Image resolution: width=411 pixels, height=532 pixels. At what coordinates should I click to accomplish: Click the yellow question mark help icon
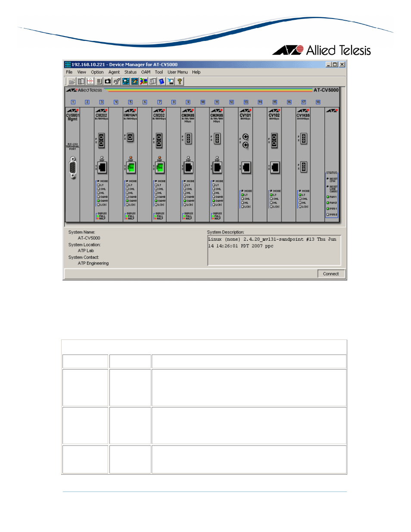pos(180,81)
